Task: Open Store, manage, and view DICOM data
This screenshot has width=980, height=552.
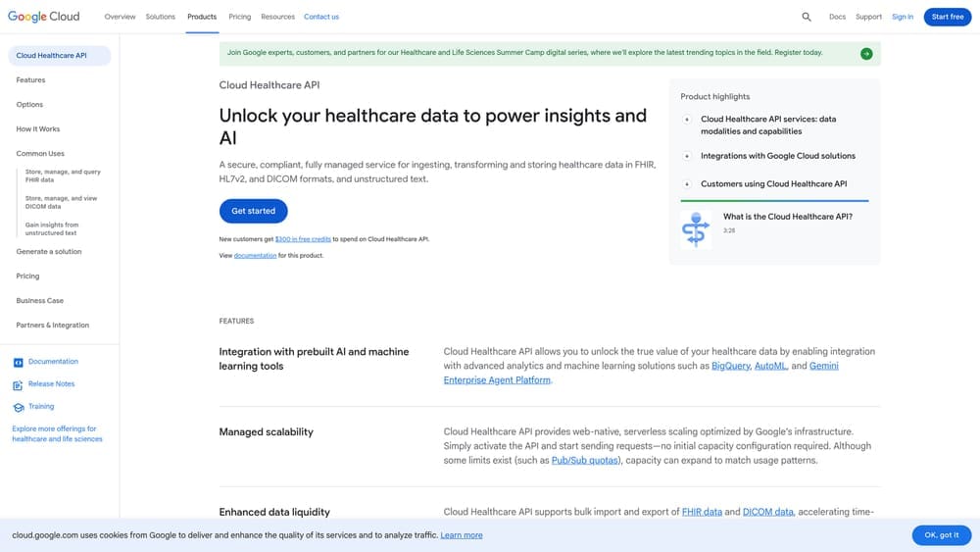Action: click(61, 203)
